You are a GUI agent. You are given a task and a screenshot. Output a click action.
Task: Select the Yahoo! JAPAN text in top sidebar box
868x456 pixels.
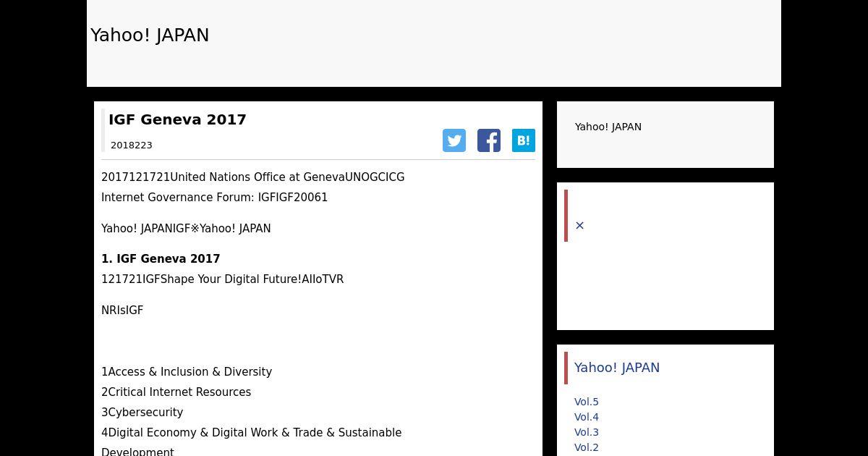point(608,127)
